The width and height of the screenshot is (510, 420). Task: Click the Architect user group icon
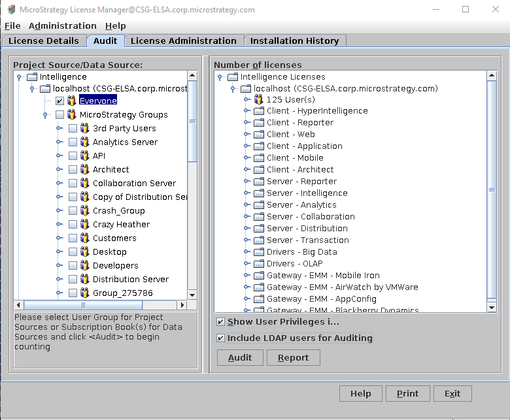click(84, 169)
